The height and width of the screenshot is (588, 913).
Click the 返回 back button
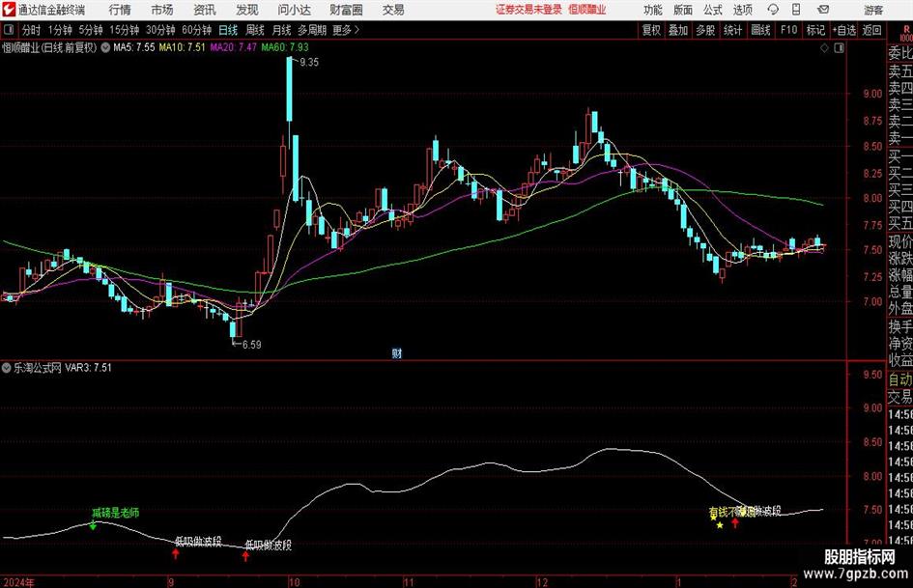(871, 30)
